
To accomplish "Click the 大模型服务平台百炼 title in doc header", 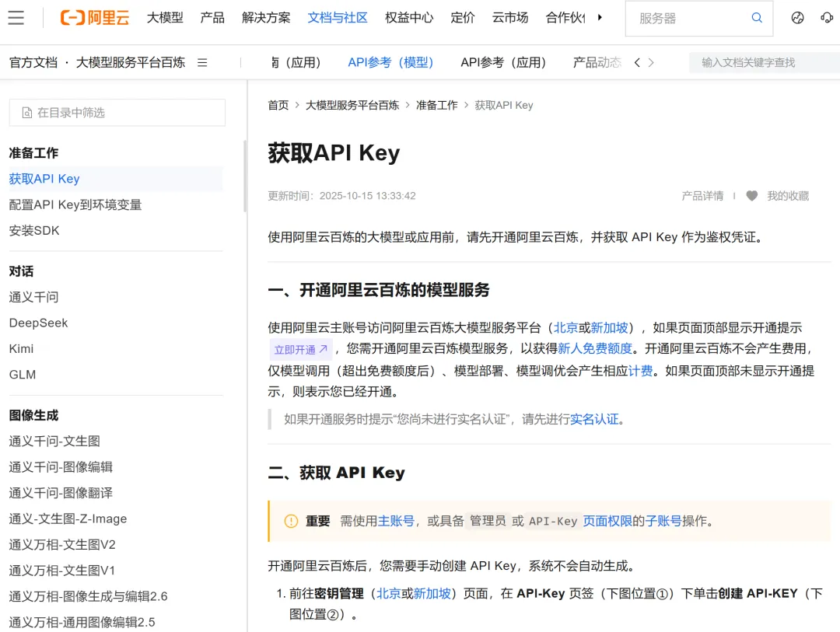I will (131, 63).
